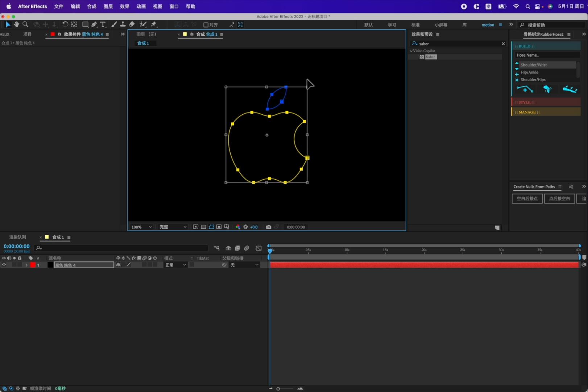Select the Hand tool
This screenshot has width=588, height=392.
(x=16, y=24)
